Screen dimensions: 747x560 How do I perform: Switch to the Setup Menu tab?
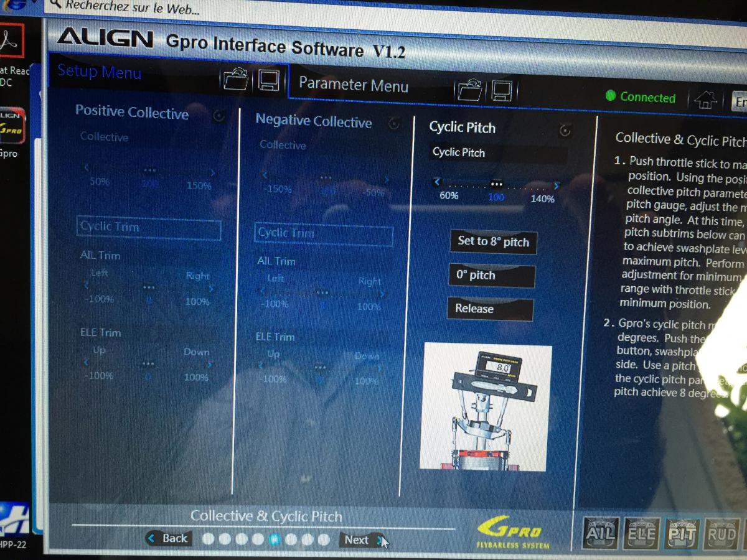click(100, 72)
